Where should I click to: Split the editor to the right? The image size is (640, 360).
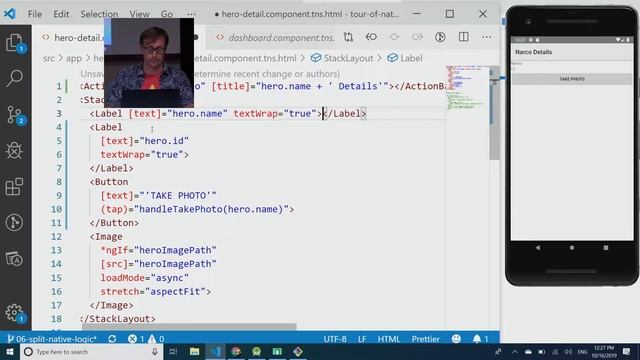(463, 38)
